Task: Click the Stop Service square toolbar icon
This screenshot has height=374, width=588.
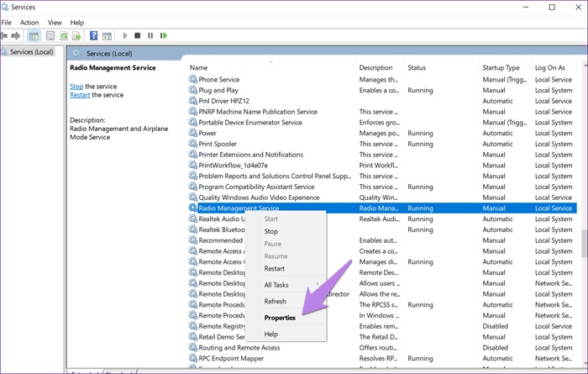Action: [137, 35]
